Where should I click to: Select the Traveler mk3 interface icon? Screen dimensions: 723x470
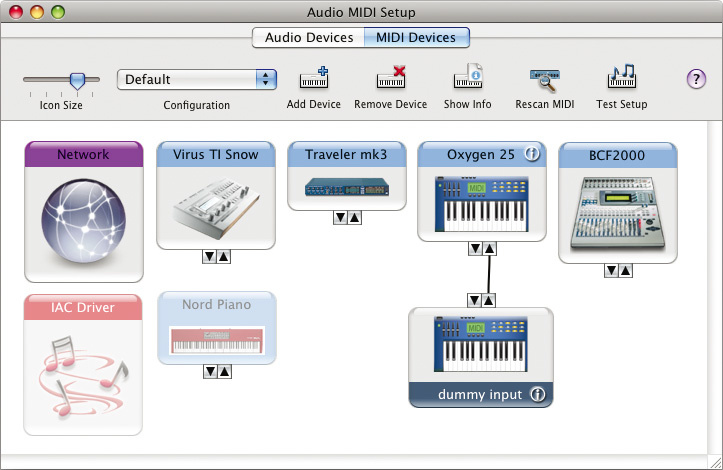click(347, 187)
